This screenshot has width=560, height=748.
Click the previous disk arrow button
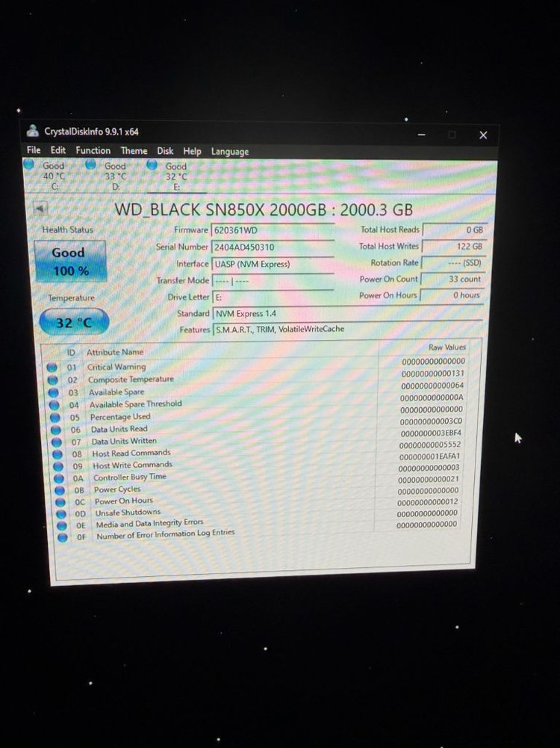[x=40, y=208]
